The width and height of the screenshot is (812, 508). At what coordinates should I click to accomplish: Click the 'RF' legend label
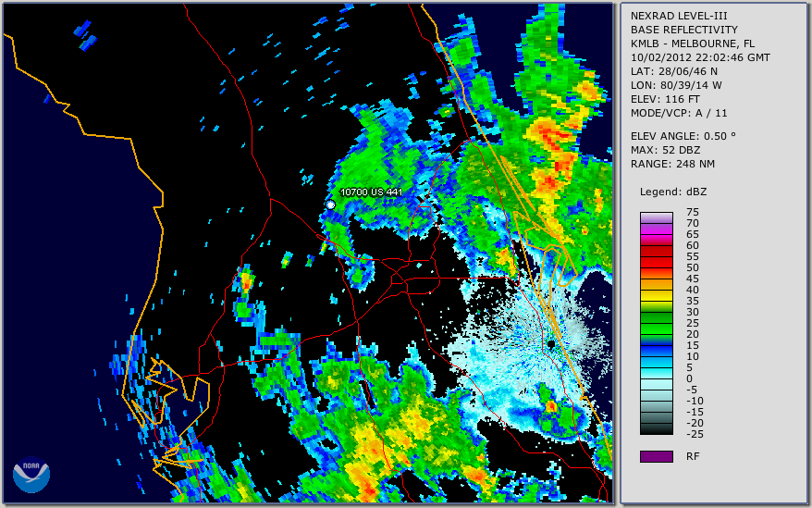point(693,456)
